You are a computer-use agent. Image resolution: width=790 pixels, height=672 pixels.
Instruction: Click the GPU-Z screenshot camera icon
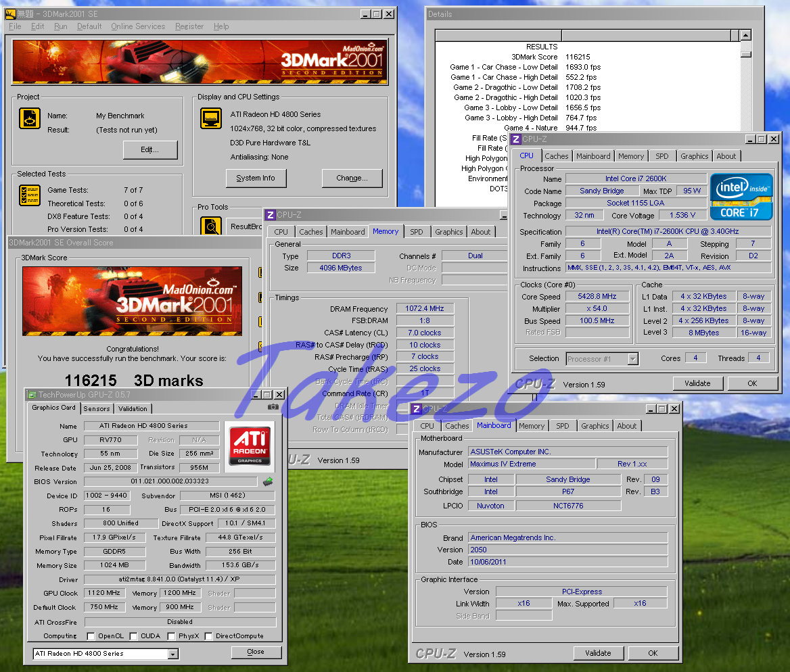click(273, 406)
